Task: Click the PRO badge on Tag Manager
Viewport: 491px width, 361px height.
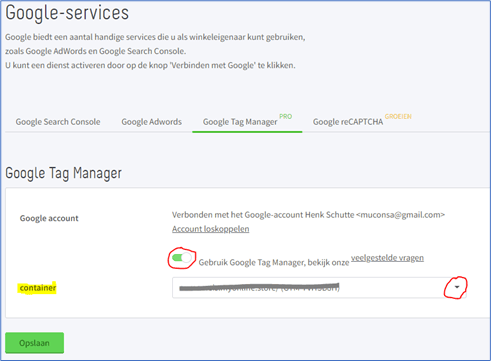Action: (x=286, y=116)
